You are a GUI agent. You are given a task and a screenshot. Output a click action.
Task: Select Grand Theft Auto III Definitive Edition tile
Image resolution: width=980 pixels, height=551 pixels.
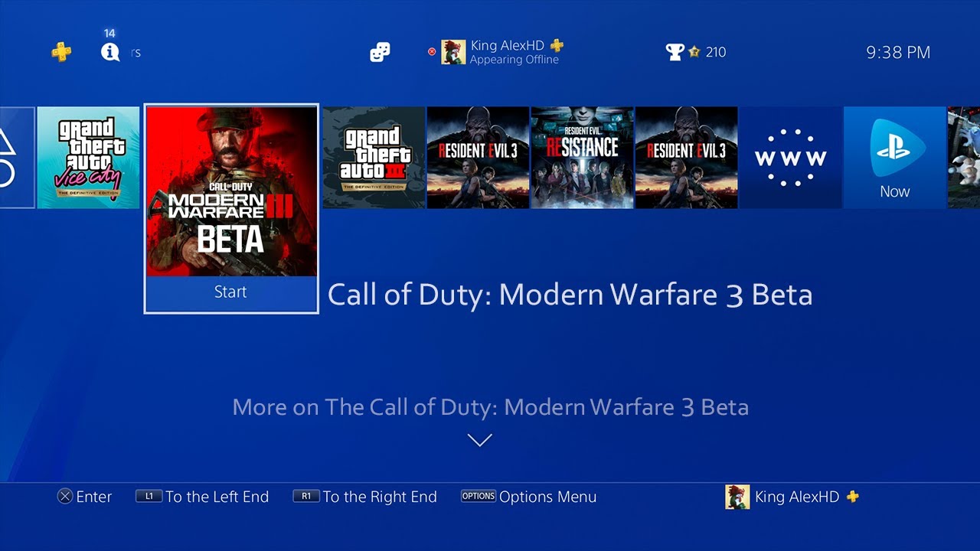[x=374, y=158]
